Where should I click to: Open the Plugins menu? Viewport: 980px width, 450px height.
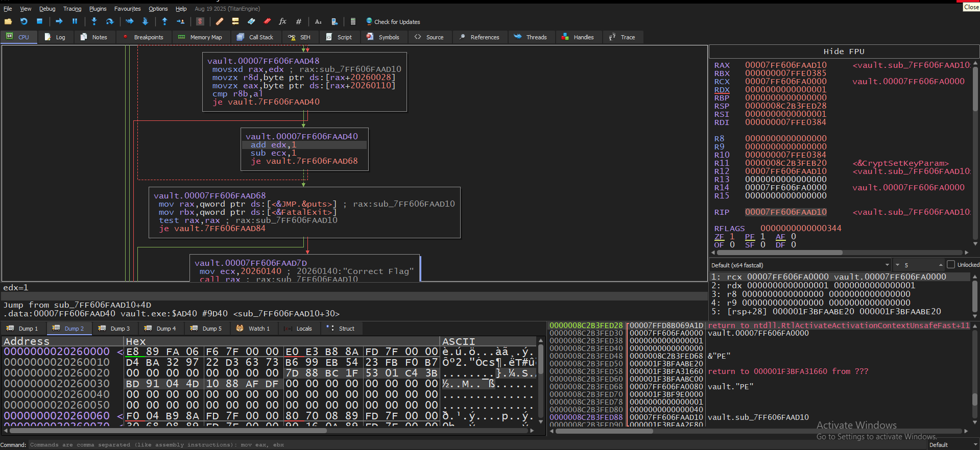[98, 9]
